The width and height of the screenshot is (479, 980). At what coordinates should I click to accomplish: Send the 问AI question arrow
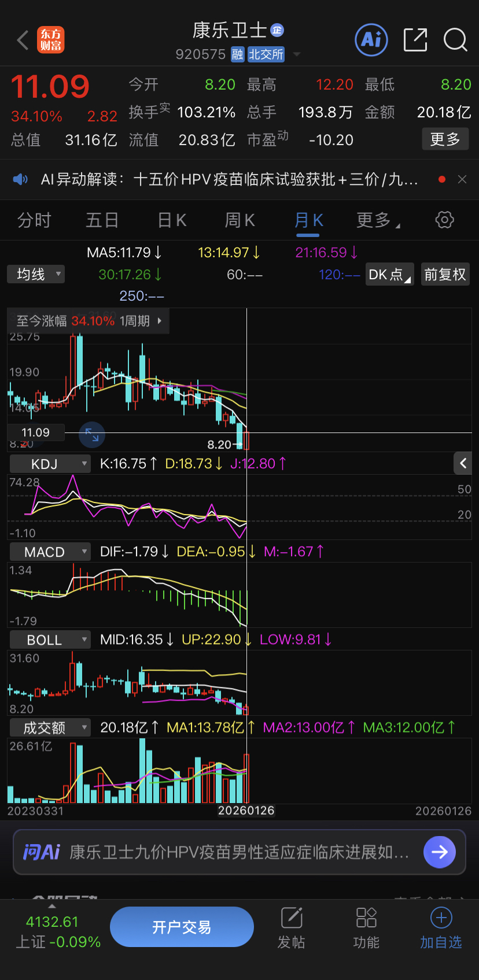(x=440, y=852)
